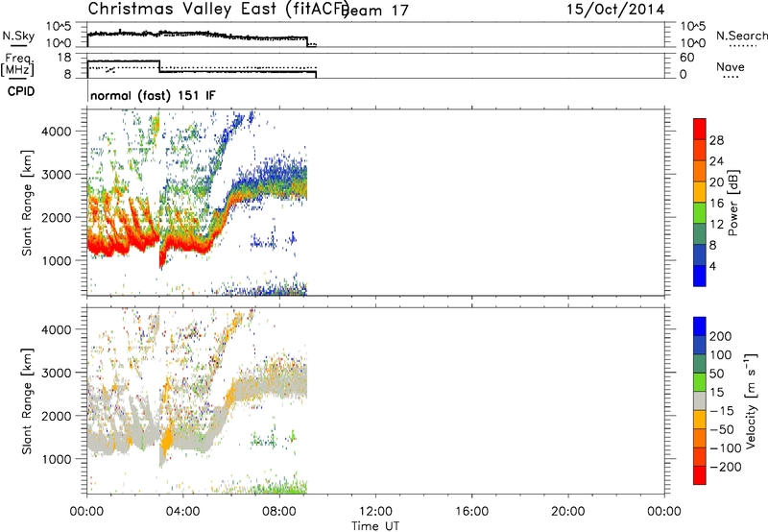The width and height of the screenshot is (768, 532).
Task: Click the 100 label on Velocity scale
Action: coord(721,355)
